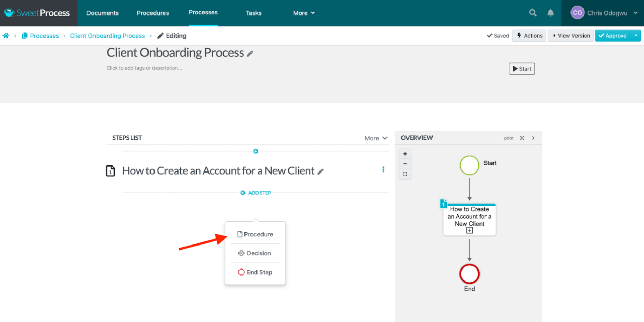
Task: Expand the More options in Steps List
Action: pos(375,138)
